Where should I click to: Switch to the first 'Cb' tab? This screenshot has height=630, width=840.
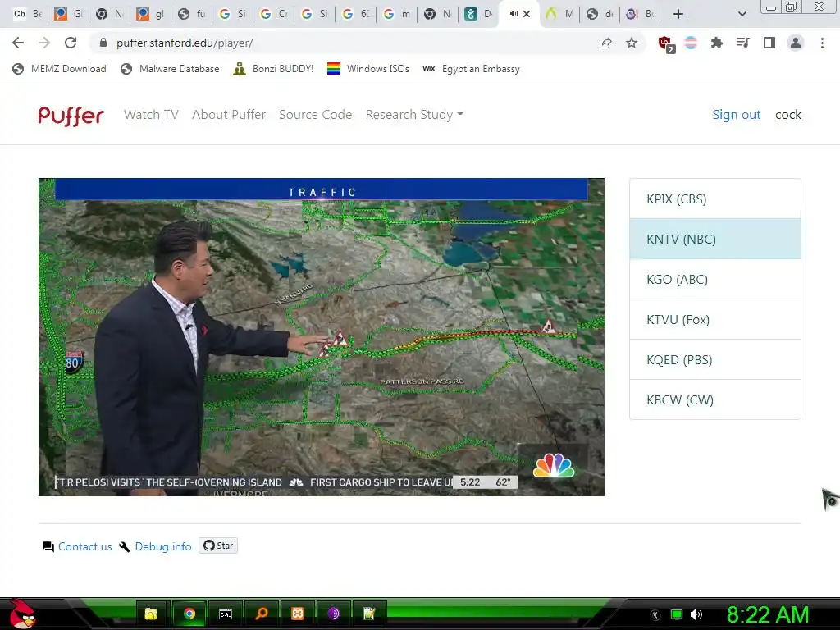click(27, 14)
